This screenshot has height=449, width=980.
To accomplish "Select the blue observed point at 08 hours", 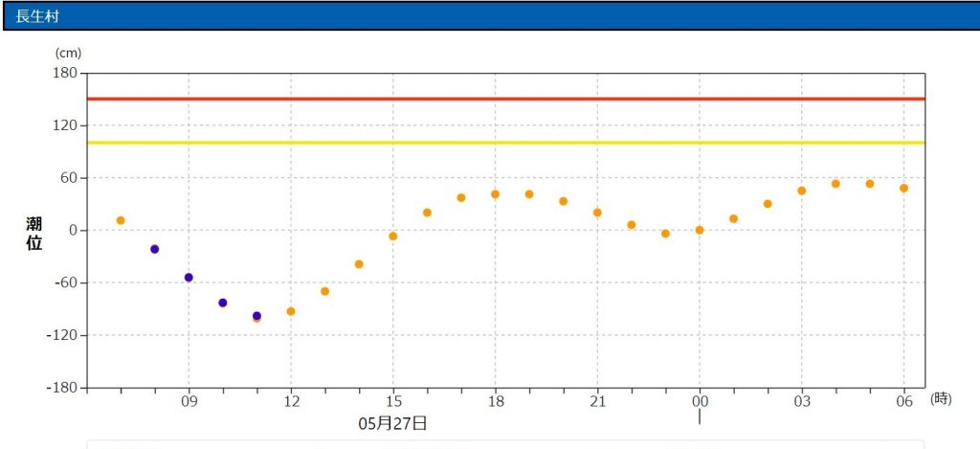I will click(155, 249).
